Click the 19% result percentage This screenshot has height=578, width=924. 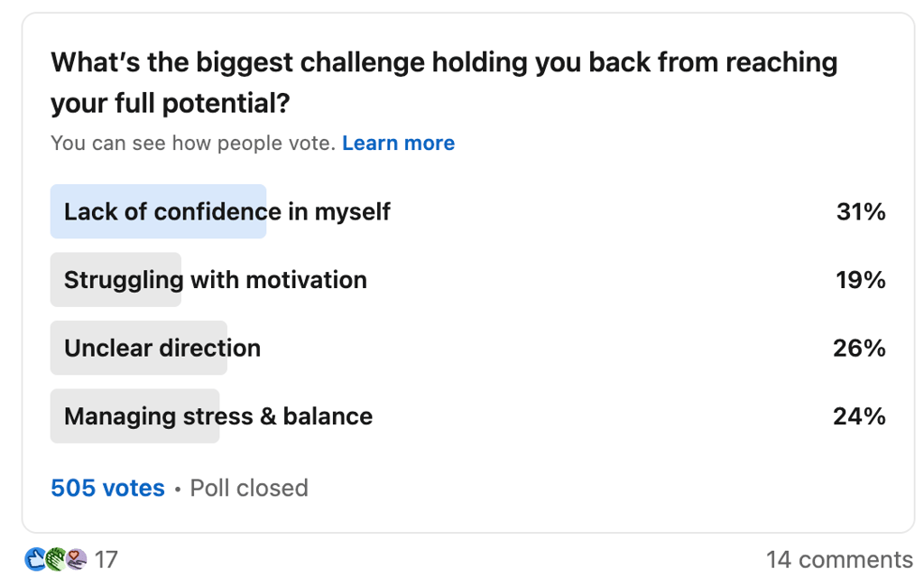coord(860,280)
